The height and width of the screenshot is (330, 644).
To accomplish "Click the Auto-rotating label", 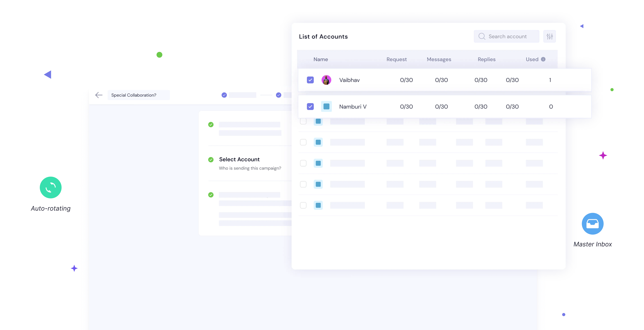I will 51,208.
